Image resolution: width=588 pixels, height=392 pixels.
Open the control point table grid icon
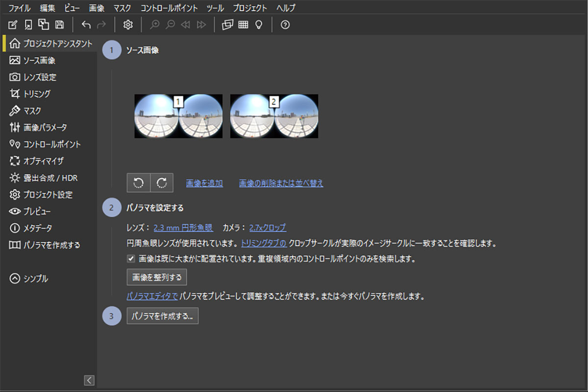click(x=243, y=25)
